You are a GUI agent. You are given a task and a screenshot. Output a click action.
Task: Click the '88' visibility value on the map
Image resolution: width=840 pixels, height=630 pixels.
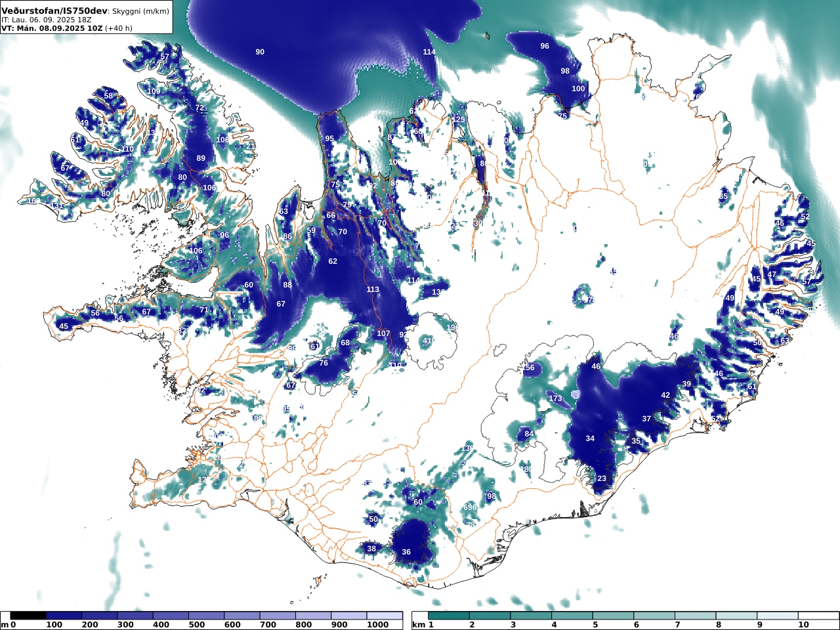pyautogui.click(x=287, y=285)
